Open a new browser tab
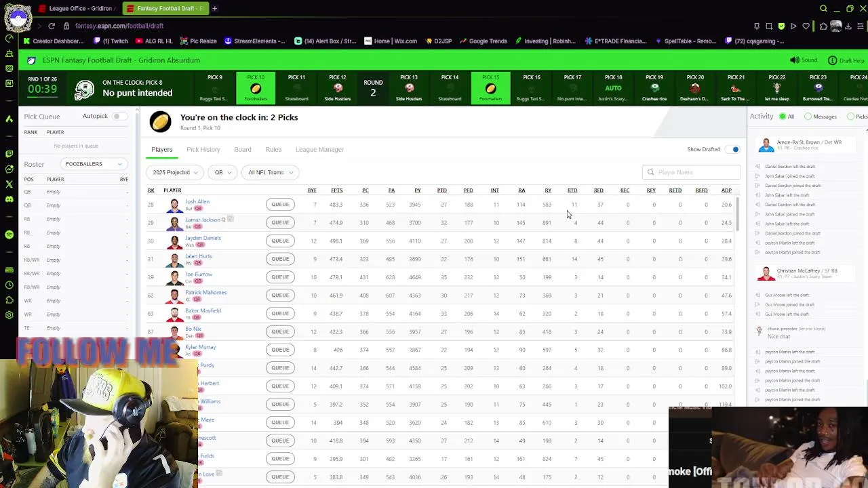The image size is (868, 488). pos(214,8)
